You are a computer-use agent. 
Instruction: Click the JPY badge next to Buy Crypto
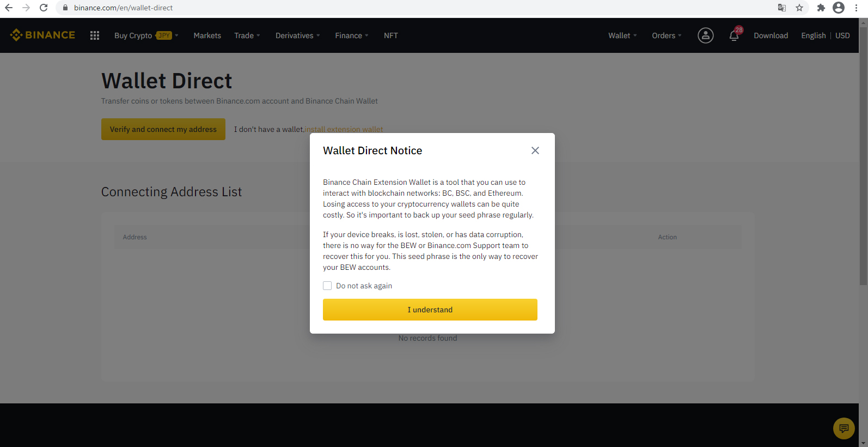point(164,35)
